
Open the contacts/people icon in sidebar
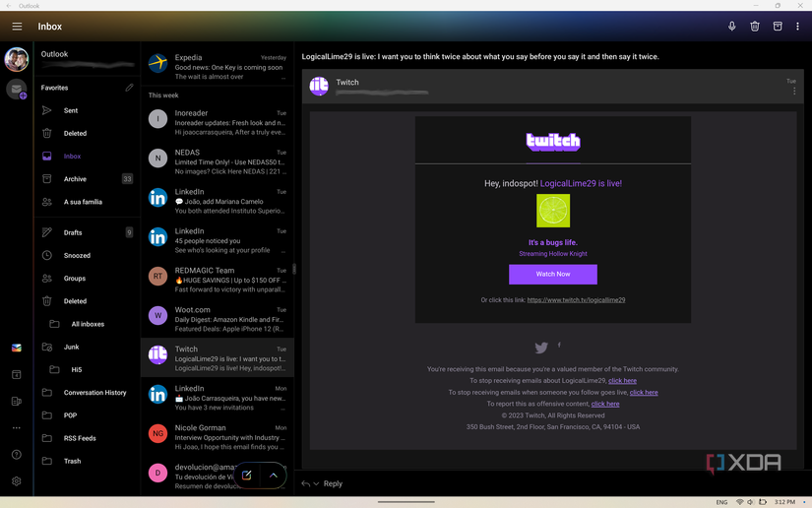[17, 401]
